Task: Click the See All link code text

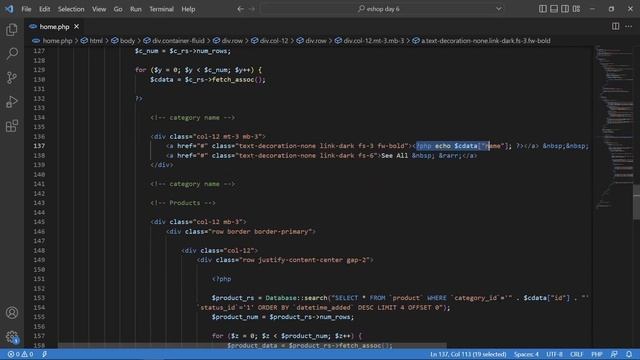Action: tap(395, 156)
